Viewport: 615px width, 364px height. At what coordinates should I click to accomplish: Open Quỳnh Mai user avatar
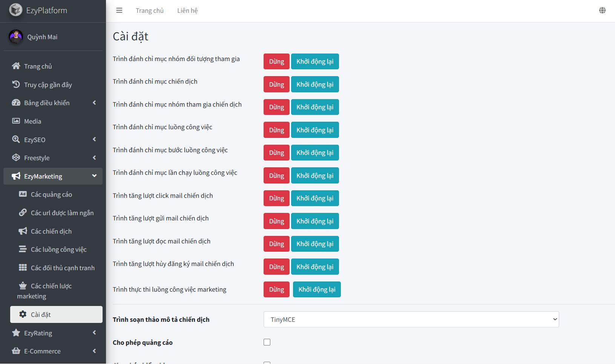coord(16,37)
